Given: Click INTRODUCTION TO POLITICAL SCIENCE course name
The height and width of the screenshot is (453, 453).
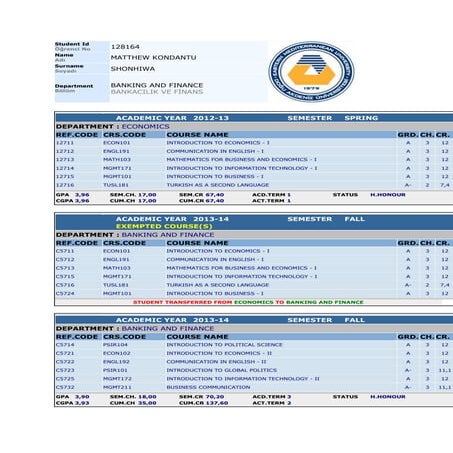Looking at the screenshot, I should click(x=224, y=345).
